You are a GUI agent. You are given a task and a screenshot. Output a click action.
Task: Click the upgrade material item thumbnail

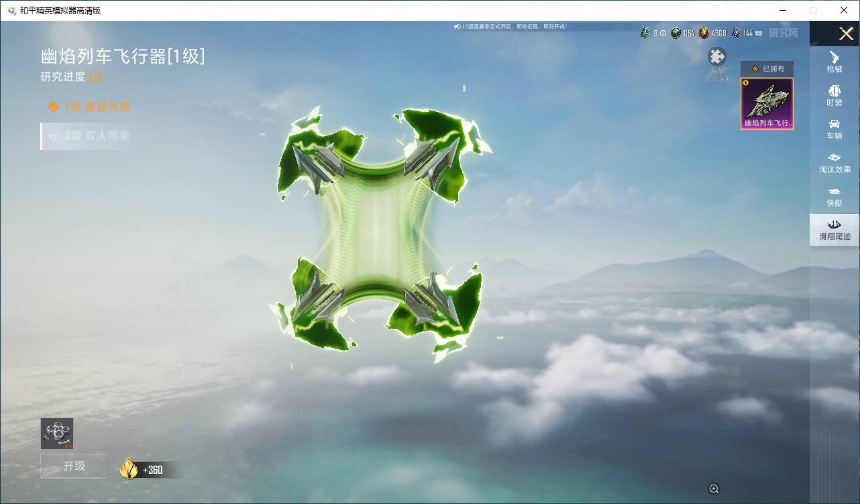(57, 434)
